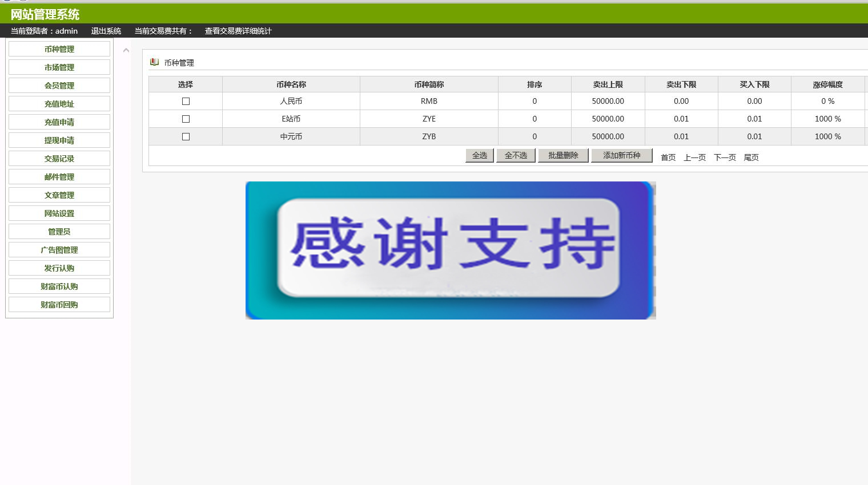Image resolution: width=868 pixels, height=485 pixels.
Task: Open the 网站设置 site settings section
Action: coord(59,213)
